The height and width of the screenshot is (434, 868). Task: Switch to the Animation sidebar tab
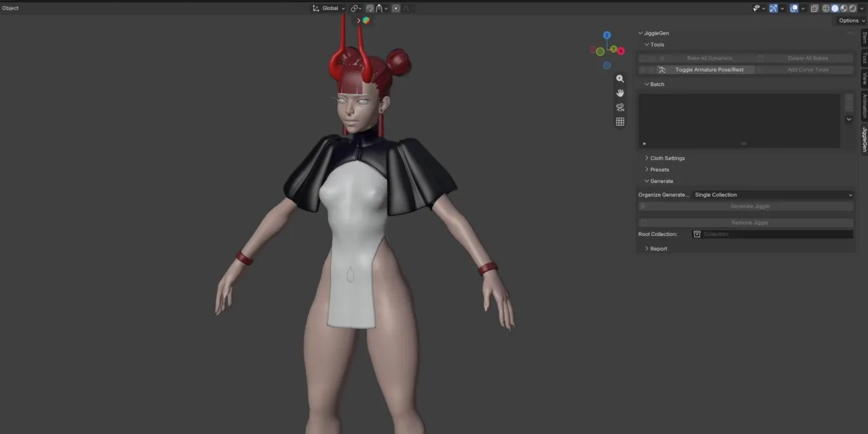click(x=864, y=106)
